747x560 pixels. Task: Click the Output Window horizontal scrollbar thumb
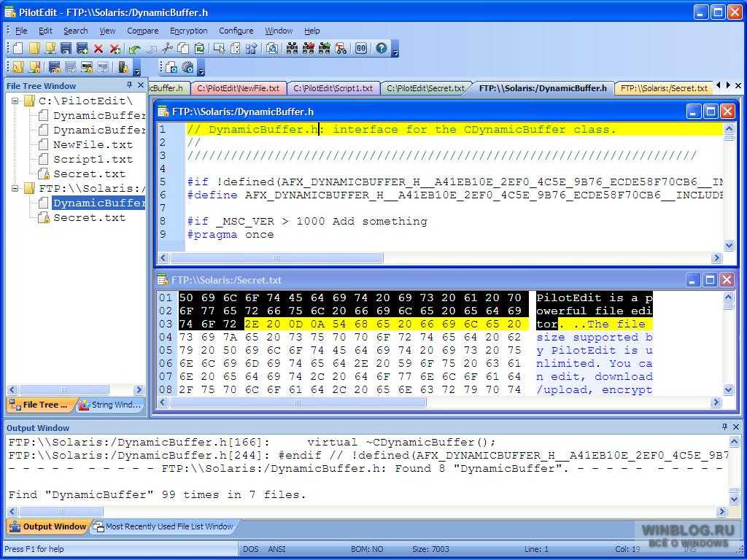[61, 512]
